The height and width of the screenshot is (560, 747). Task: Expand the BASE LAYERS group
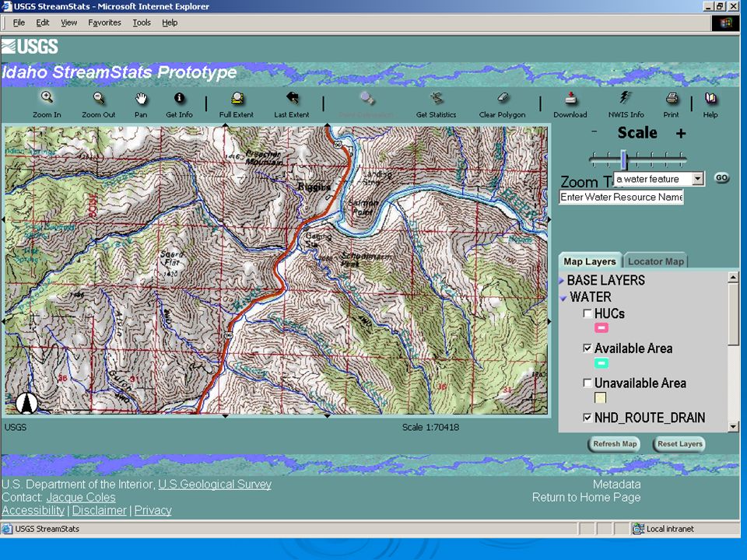click(x=562, y=281)
